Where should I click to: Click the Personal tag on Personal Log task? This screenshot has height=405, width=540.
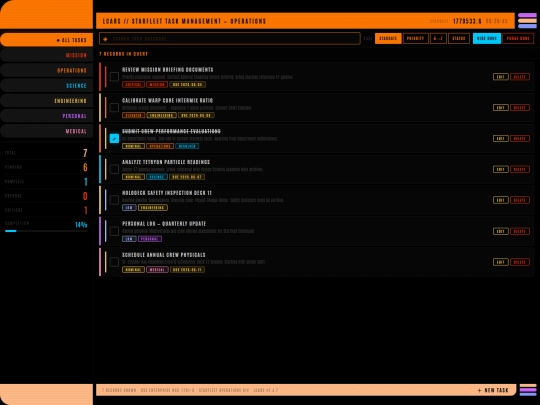[x=150, y=239]
